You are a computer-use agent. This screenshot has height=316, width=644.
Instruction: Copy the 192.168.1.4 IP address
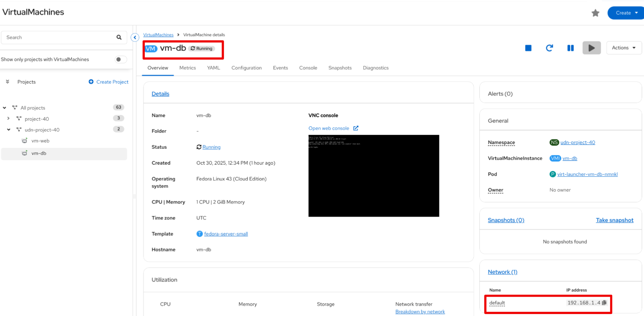(x=604, y=303)
